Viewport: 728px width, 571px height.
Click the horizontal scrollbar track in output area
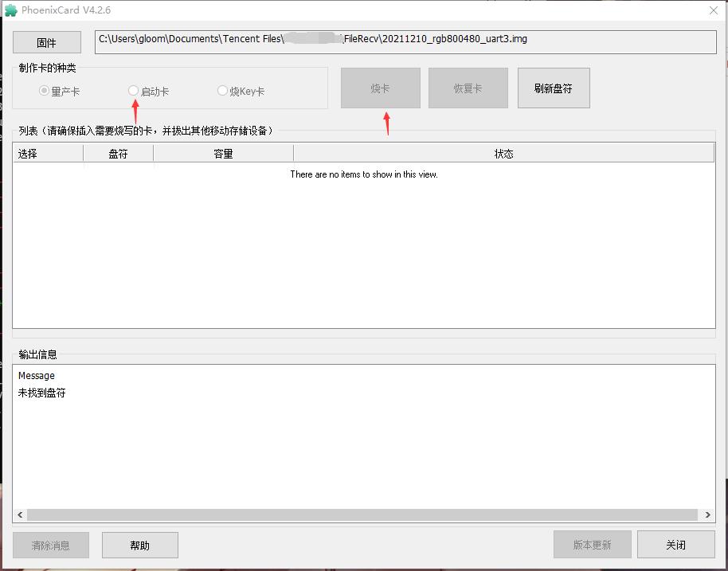[x=363, y=515]
